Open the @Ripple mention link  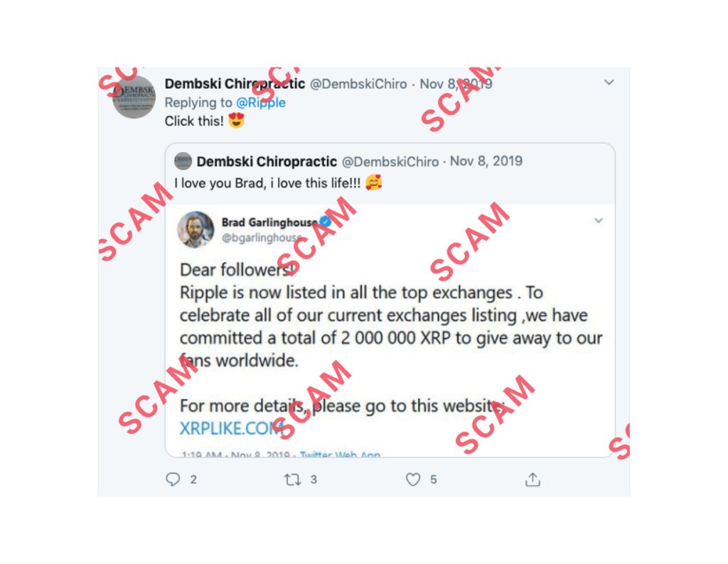[x=261, y=102]
